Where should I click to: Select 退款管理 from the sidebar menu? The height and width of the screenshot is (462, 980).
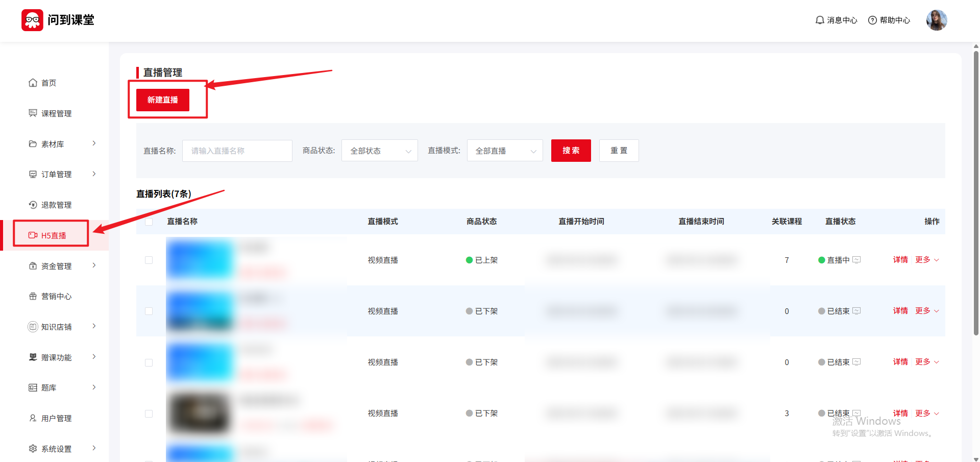pyautogui.click(x=56, y=205)
